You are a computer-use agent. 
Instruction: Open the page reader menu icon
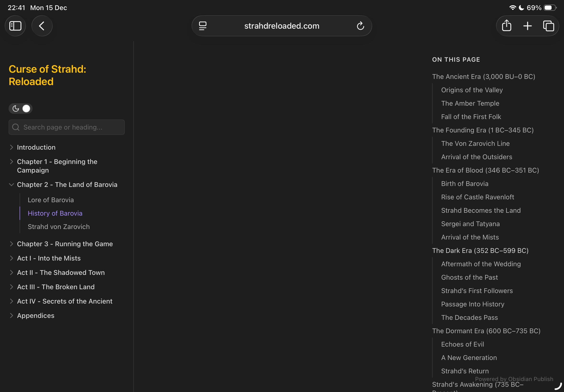coord(203,26)
